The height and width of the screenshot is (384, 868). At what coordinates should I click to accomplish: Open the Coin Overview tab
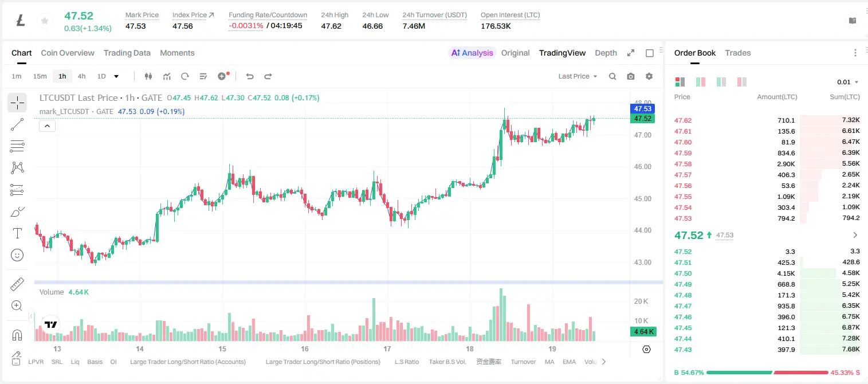(68, 53)
